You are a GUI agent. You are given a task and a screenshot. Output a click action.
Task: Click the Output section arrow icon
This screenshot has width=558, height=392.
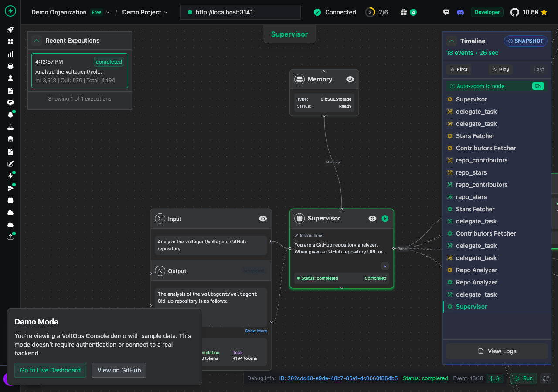(160, 271)
